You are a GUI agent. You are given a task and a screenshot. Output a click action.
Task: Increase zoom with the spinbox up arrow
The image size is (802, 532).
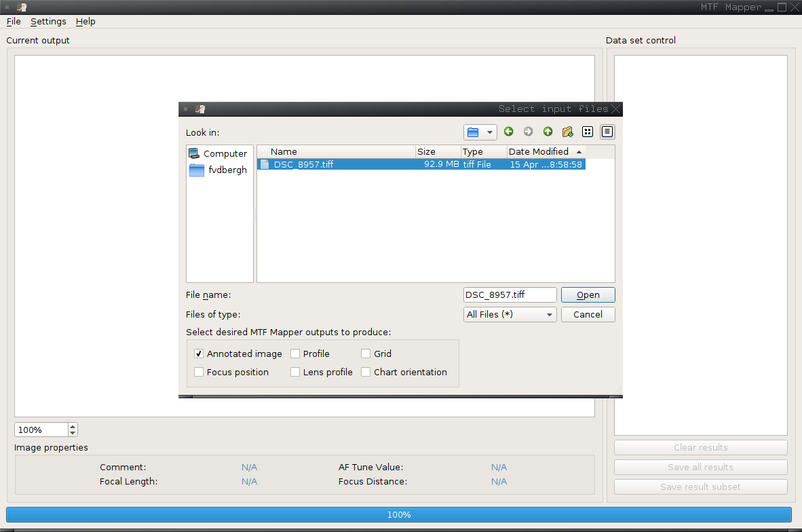click(72, 425)
